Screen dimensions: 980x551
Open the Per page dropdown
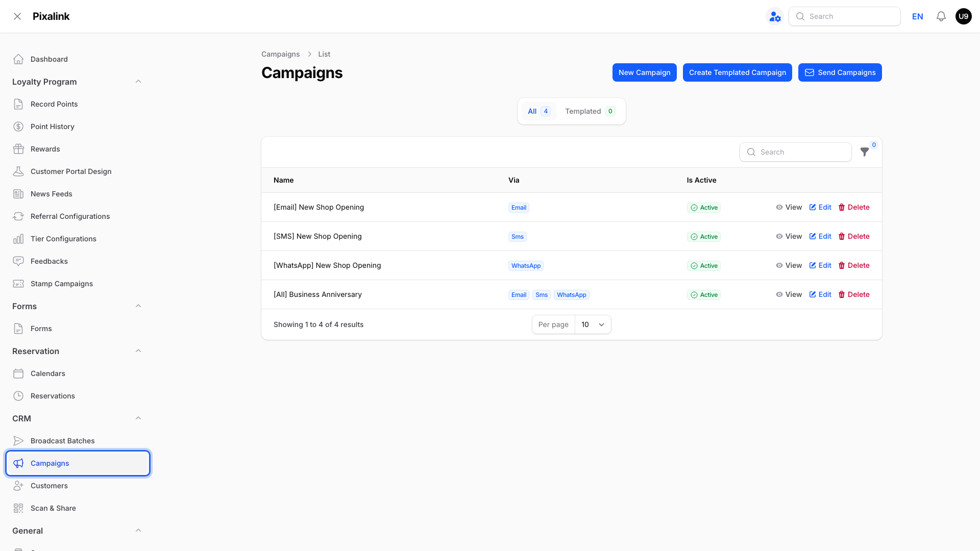click(593, 324)
